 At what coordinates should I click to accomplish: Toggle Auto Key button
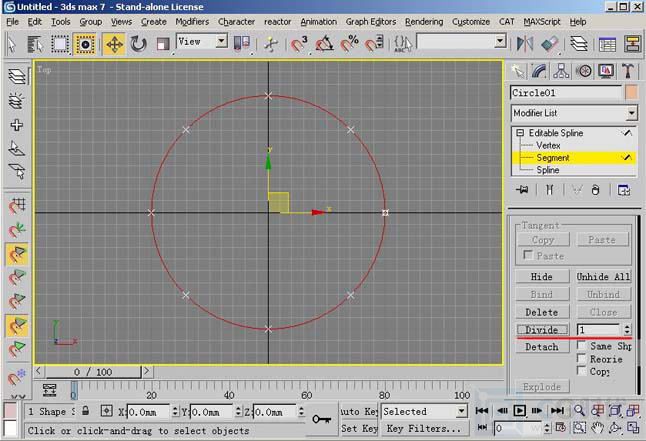[359, 411]
